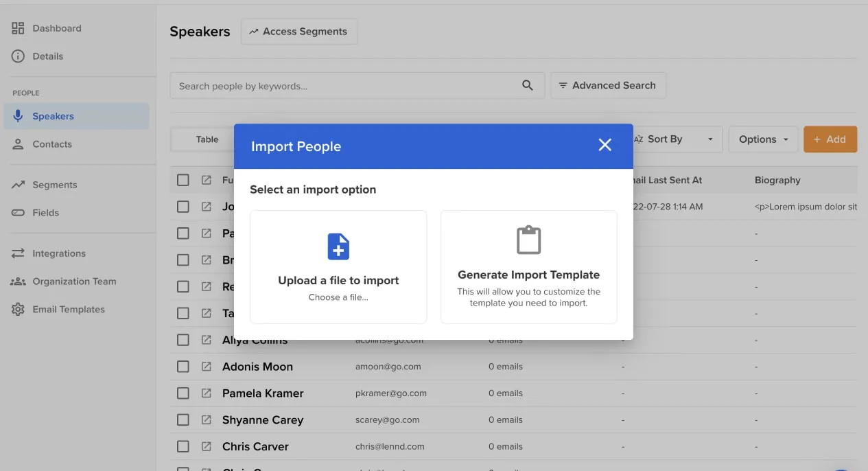Open Adonis Moon record via link icon
Screen dimensions: 868x471
pyautogui.click(x=207, y=367)
